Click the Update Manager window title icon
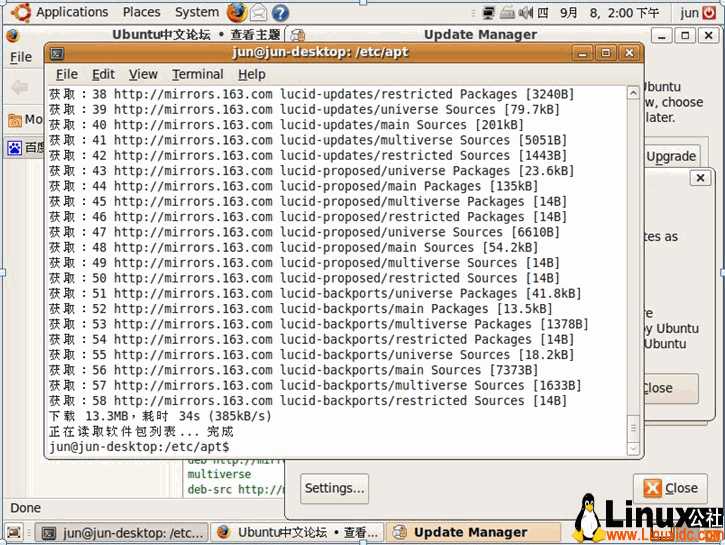This screenshot has width=725, height=545. [297, 36]
